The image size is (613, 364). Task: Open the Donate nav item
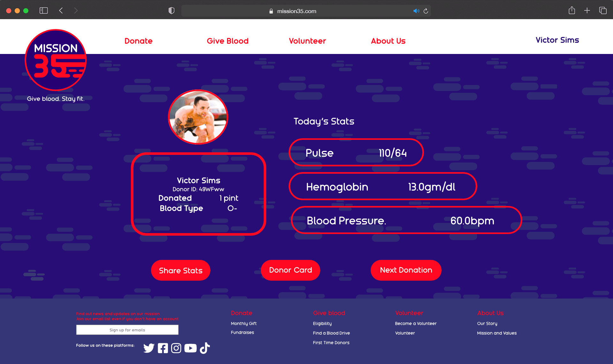pyautogui.click(x=139, y=41)
